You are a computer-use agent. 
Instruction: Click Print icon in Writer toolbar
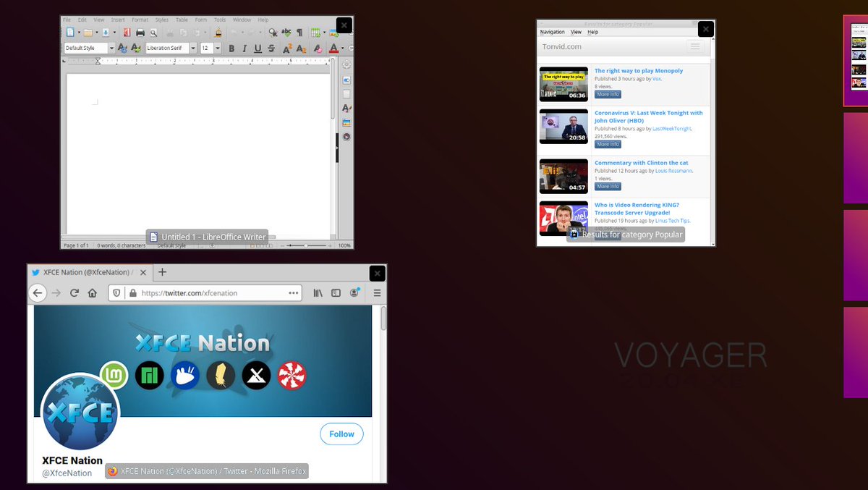point(140,33)
